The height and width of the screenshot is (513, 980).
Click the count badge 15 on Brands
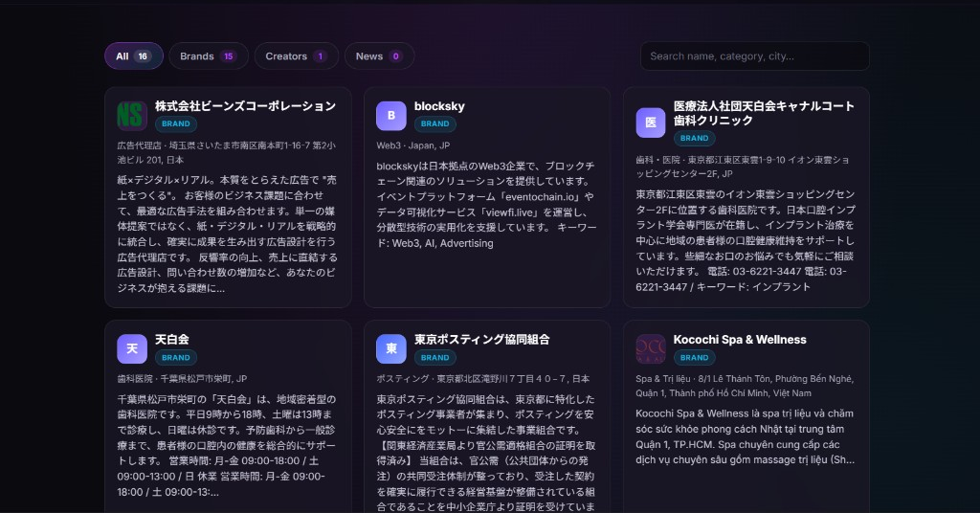pos(228,56)
